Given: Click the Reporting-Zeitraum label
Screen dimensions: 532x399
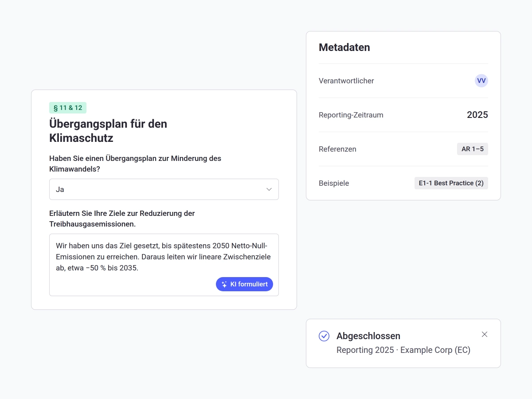Looking at the screenshot, I should click(x=351, y=115).
